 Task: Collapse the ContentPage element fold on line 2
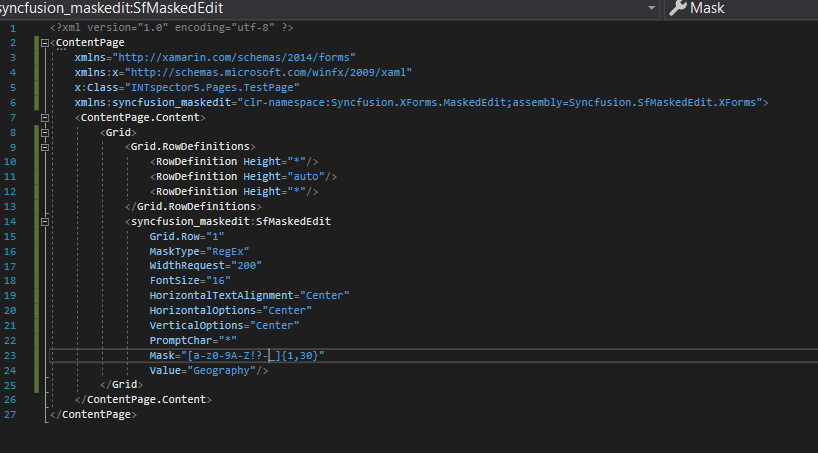click(45, 43)
